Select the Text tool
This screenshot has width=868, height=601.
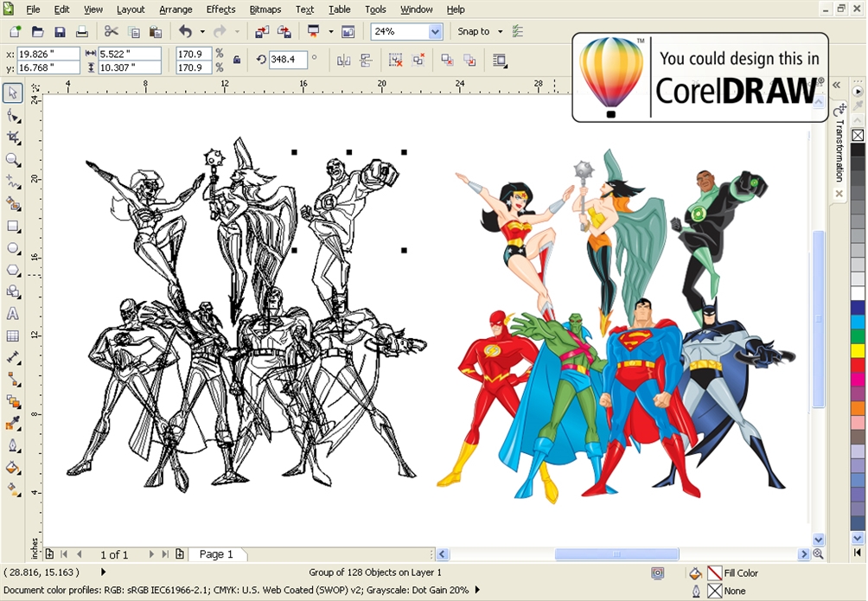pos(12,314)
